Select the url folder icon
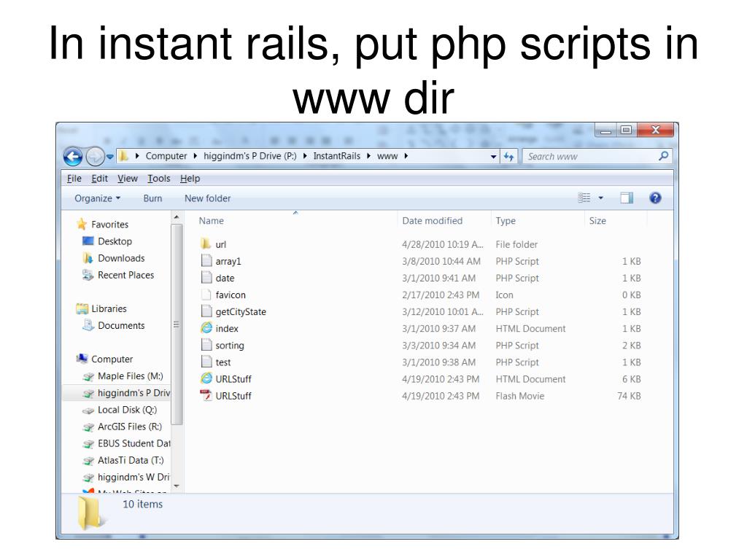 click(206, 244)
